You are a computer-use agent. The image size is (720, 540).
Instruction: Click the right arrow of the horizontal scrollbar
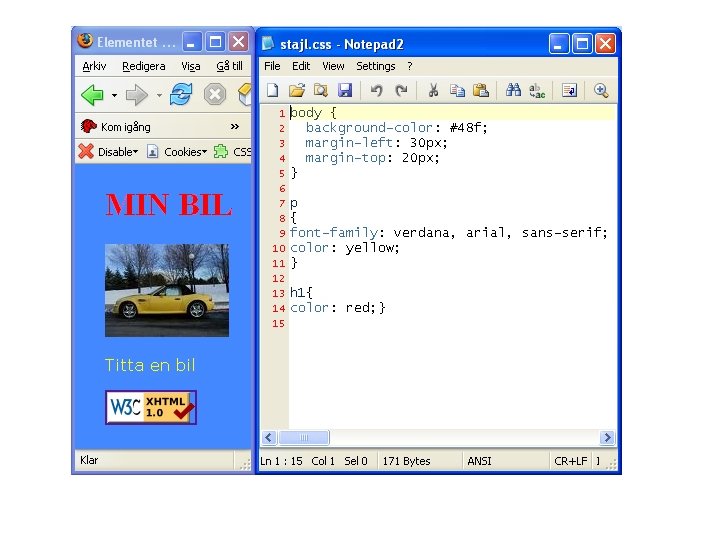(607, 438)
